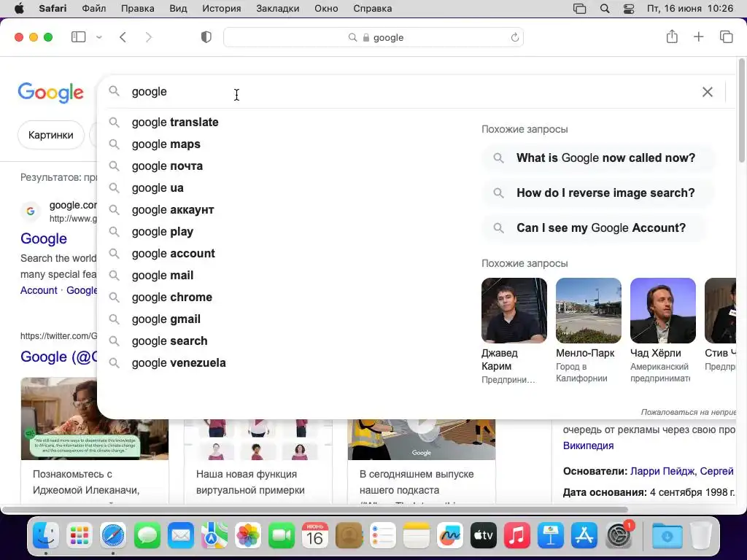Open Messages from the Dock
The image size is (747, 560).
(x=147, y=536)
